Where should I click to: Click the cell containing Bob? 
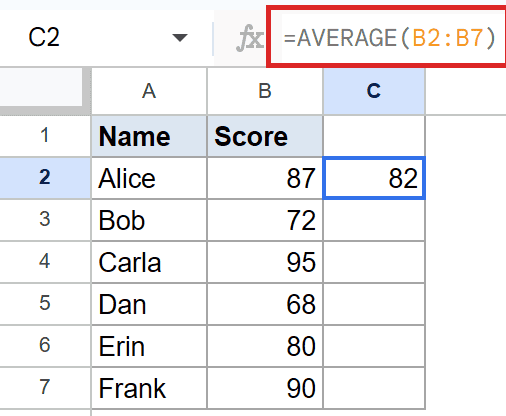[149, 220]
